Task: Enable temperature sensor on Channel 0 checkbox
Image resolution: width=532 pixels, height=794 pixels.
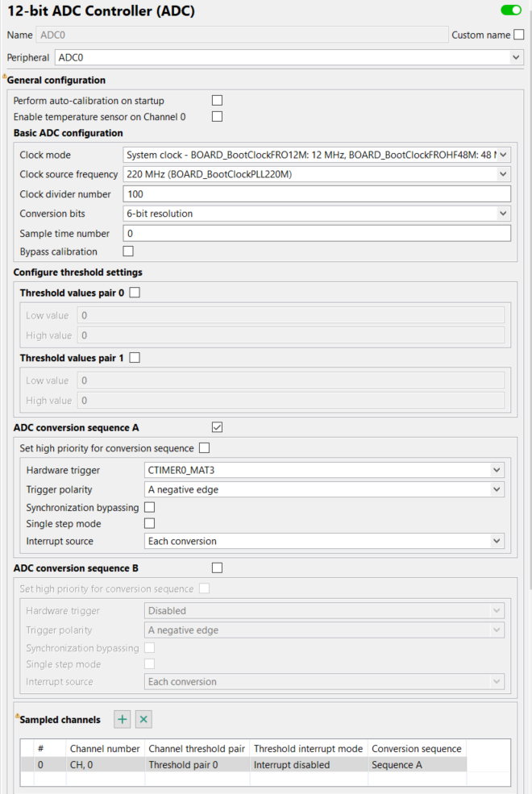Action: click(x=217, y=117)
